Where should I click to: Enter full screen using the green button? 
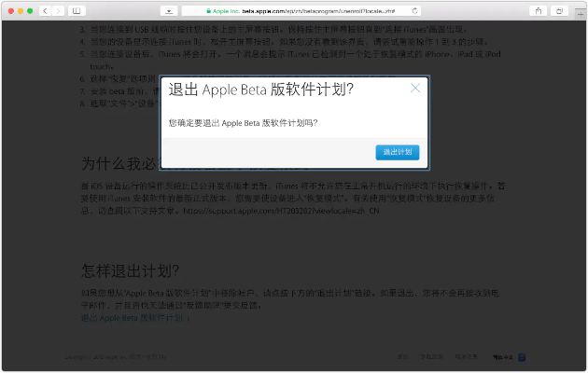pos(31,10)
